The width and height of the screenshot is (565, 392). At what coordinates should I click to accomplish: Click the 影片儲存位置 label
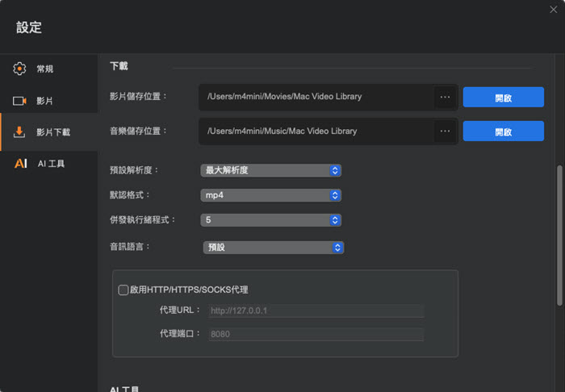(139, 96)
